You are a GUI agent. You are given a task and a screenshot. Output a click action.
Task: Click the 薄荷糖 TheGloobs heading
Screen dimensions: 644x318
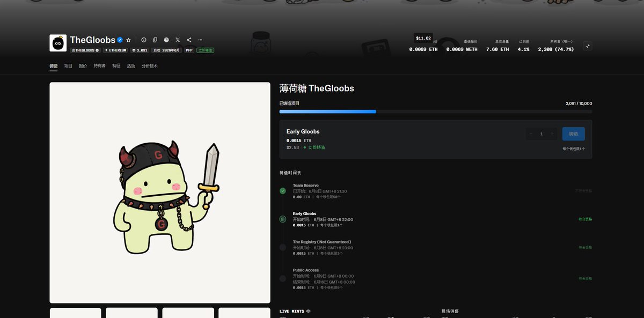point(317,88)
